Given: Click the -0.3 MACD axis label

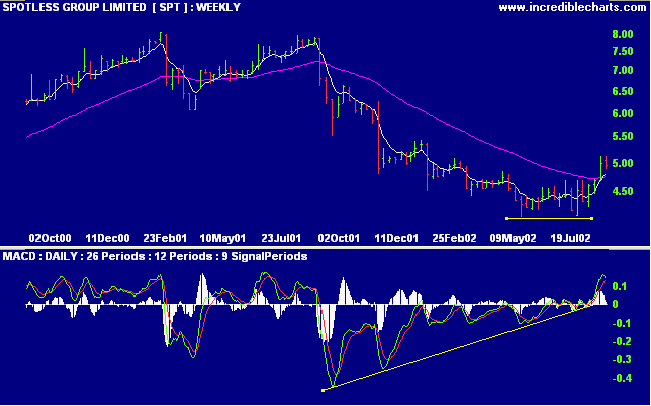Looking at the screenshot, I should click(x=621, y=360).
